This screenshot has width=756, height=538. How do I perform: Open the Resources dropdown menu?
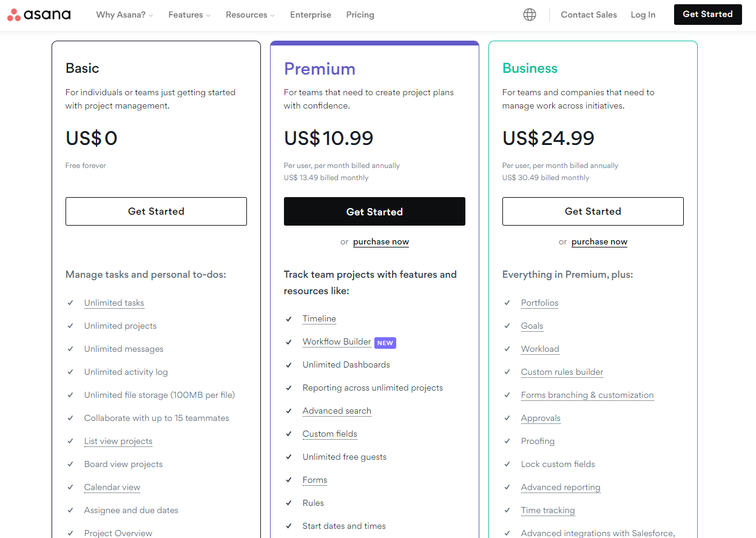pos(250,15)
